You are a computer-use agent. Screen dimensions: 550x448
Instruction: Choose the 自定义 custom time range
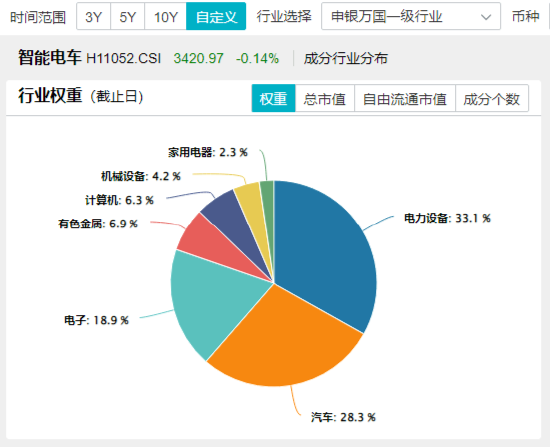tap(216, 16)
